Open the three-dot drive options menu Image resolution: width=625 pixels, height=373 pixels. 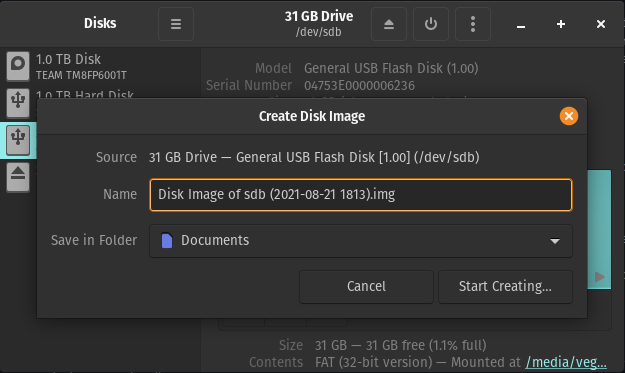473,24
